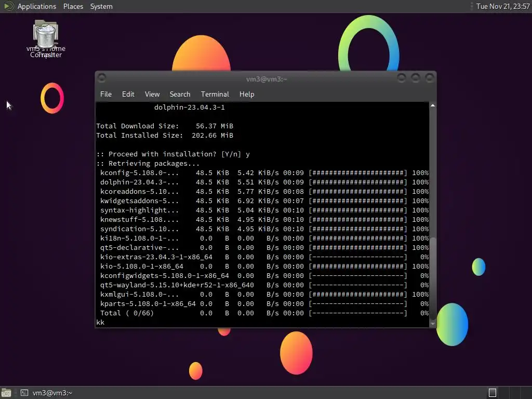
Task: Click the kconfig-5.108.0 package row
Action: tap(264, 172)
